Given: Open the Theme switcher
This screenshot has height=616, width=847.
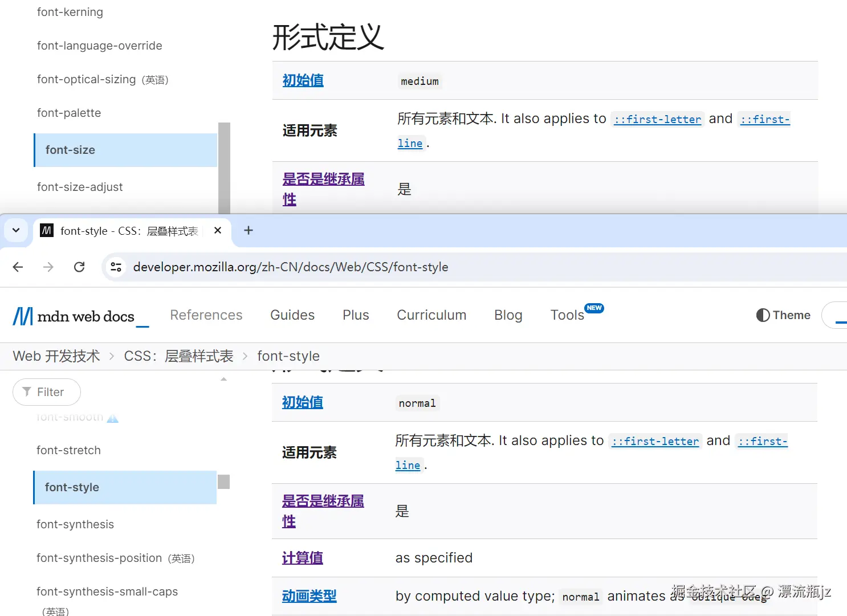Looking at the screenshot, I should click(783, 315).
